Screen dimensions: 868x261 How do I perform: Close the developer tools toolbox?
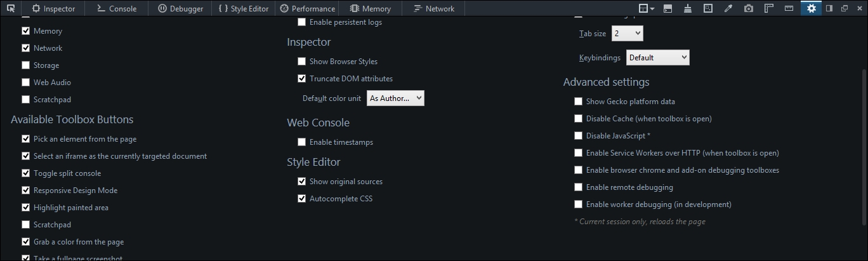tap(858, 8)
